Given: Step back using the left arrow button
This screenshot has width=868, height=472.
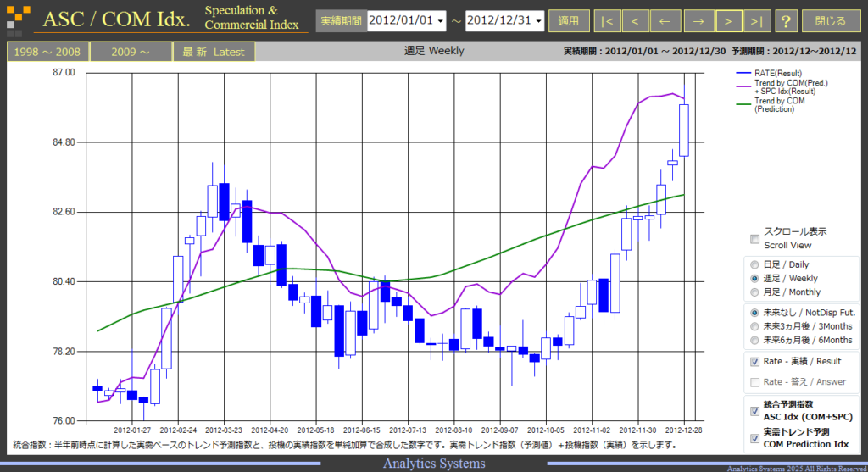Looking at the screenshot, I should click(665, 21).
